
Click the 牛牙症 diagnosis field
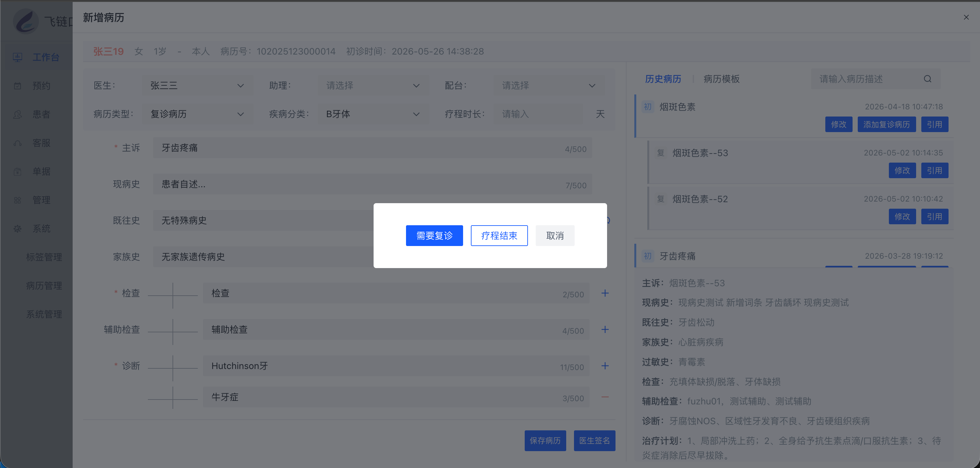tap(396, 397)
